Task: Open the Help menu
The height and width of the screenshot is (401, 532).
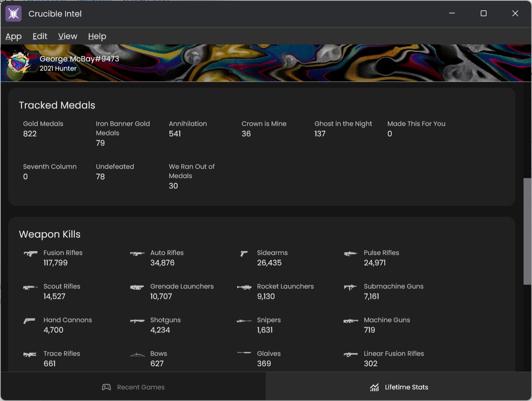Action: pyautogui.click(x=97, y=36)
